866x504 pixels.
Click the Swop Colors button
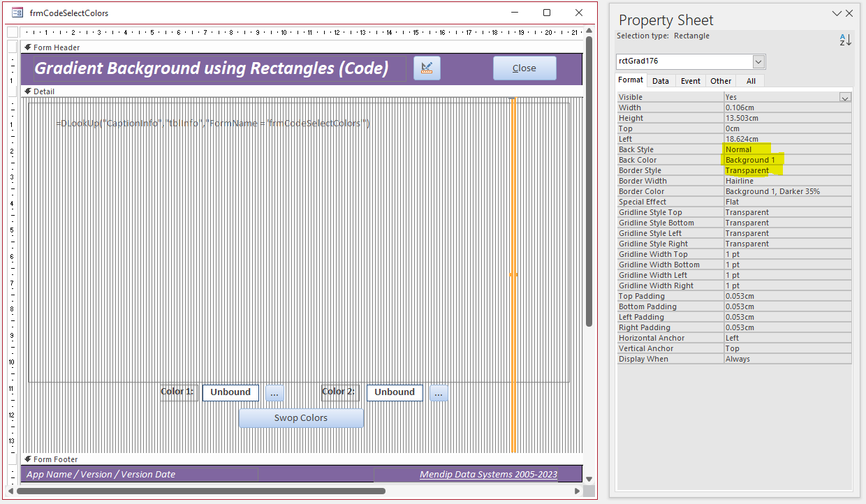301,417
